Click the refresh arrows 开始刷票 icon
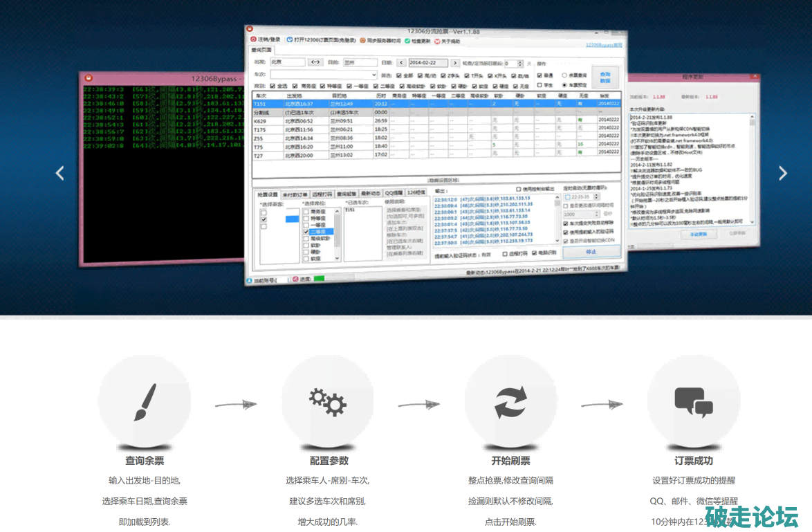 [x=510, y=401]
